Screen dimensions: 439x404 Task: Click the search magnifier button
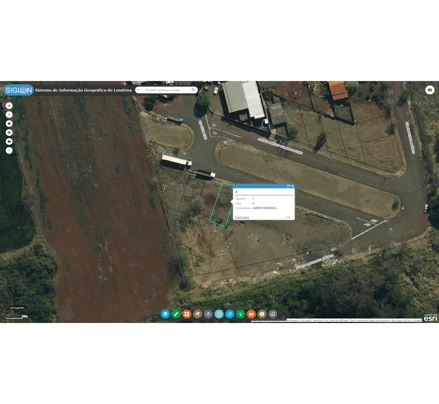(193, 90)
